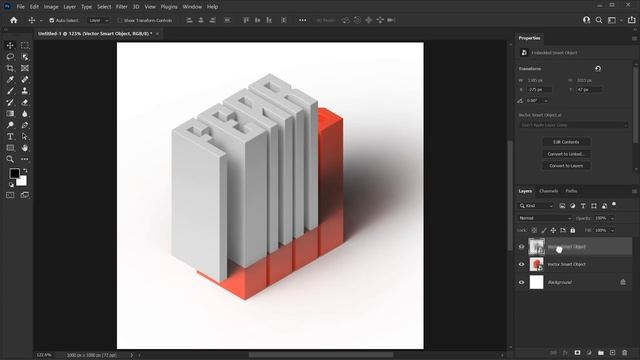640x360 pixels.
Task: Select the Lasso tool
Action: point(10,57)
